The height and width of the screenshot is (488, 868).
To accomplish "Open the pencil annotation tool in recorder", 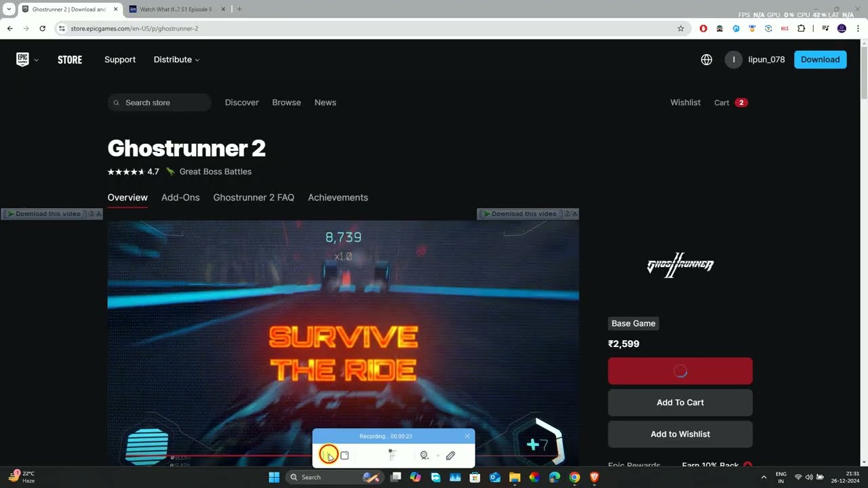I will (450, 455).
